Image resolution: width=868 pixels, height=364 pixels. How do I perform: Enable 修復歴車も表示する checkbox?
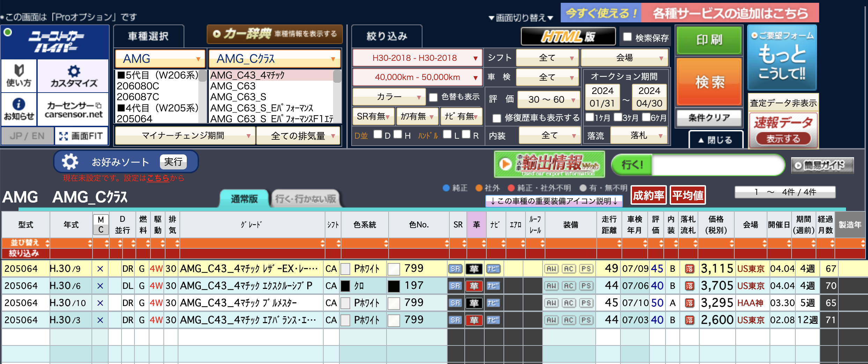(x=497, y=118)
